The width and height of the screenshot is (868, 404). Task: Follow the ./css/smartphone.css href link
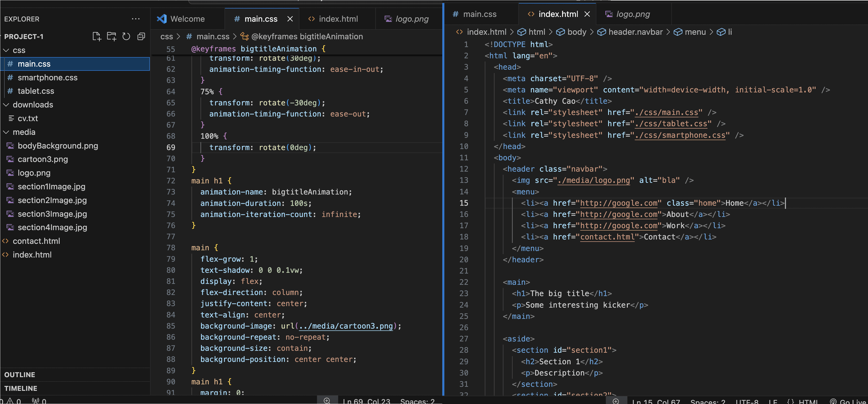680,135
